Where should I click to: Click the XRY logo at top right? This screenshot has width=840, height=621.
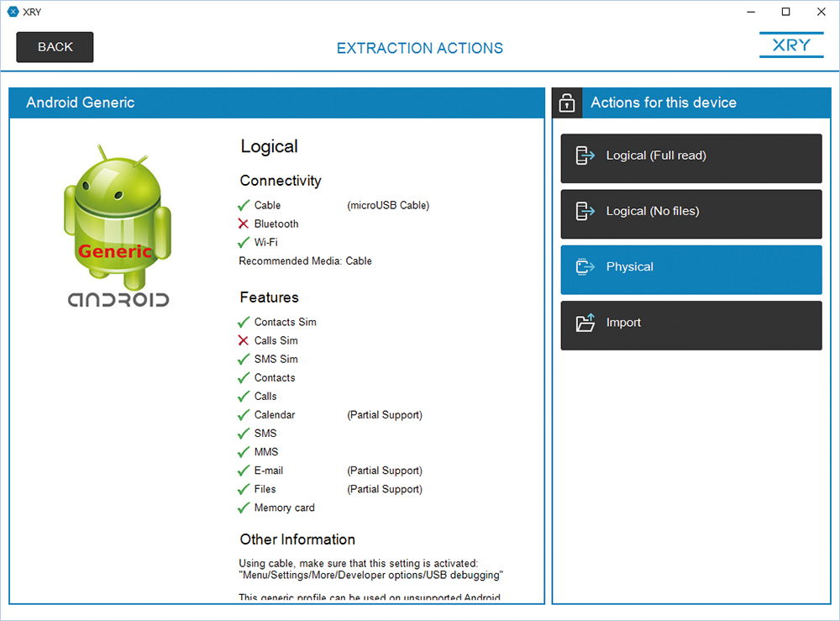click(x=791, y=45)
